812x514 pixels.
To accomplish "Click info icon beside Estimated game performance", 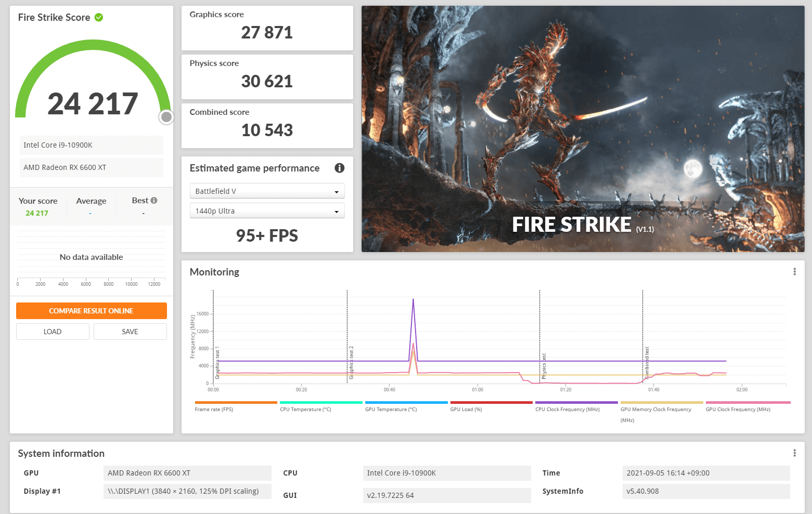I will click(339, 168).
